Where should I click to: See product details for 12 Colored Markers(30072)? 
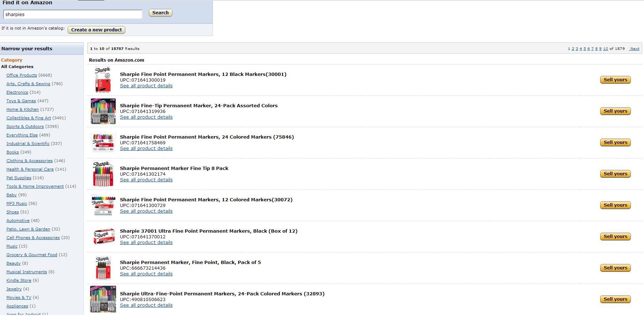[x=146, y=211]
